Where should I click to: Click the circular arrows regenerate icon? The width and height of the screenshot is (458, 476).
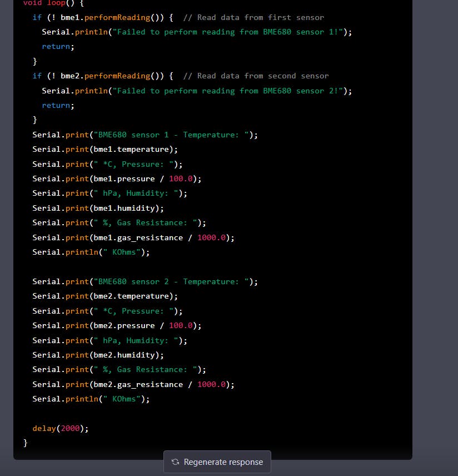176,462
